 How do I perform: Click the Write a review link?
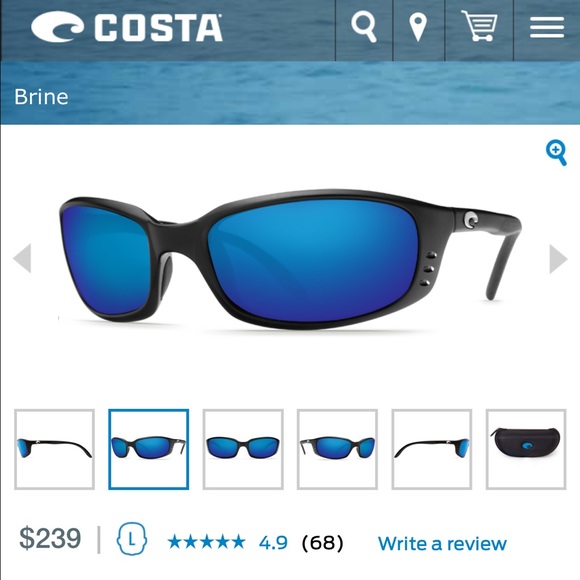coord(442,544)
